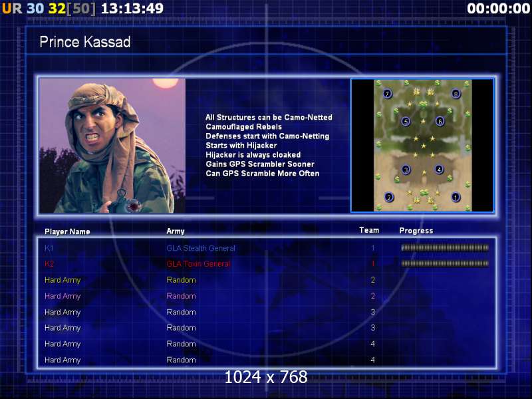Click team number for player K2
The height and width of the screenshot is (399, 532).
[x=372, y=263]
